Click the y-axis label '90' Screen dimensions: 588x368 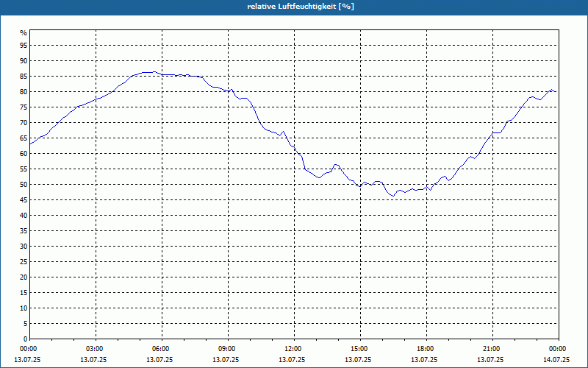24,61
